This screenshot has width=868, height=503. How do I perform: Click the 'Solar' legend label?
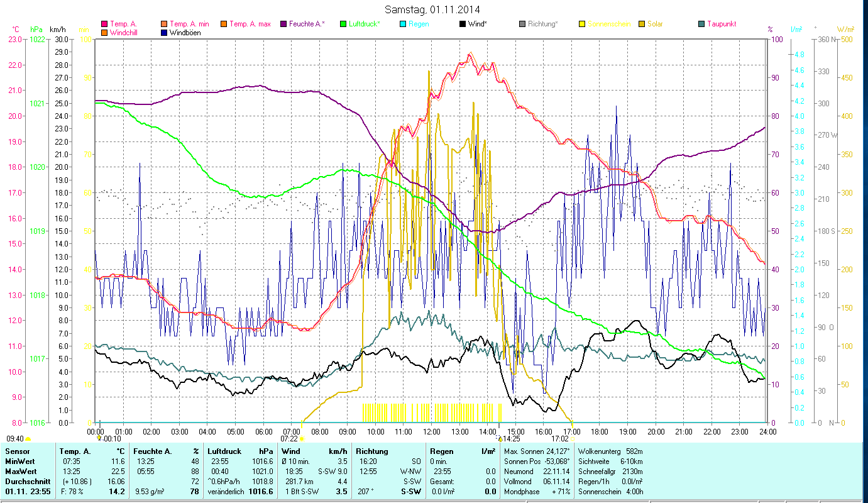655,25
